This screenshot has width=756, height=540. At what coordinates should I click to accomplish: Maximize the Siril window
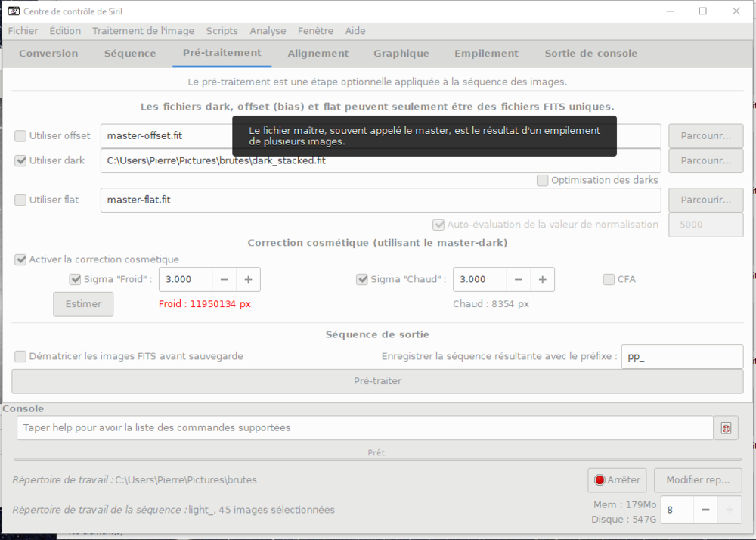point(703,11)
